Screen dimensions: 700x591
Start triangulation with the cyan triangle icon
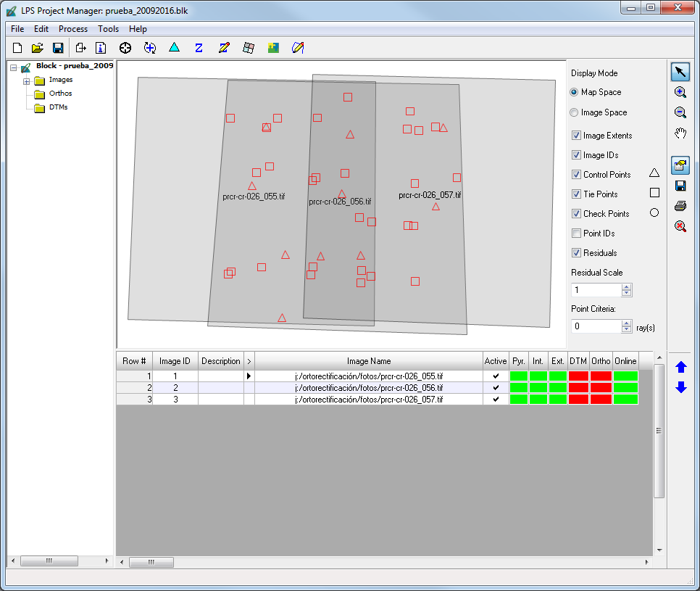coord(174,48)
